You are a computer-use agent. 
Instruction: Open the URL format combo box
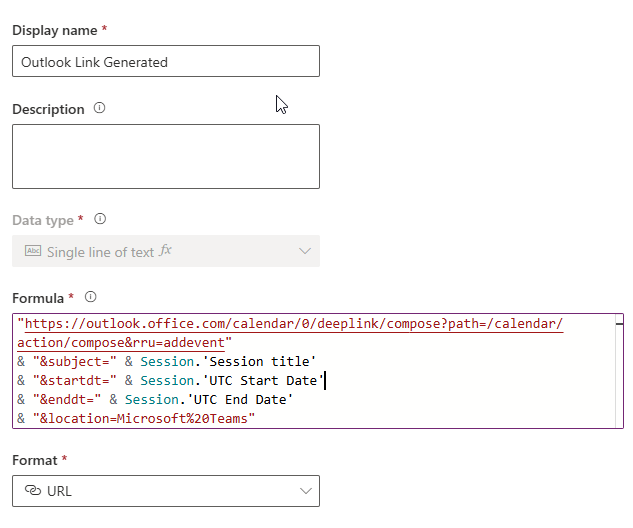click(166, 491)
